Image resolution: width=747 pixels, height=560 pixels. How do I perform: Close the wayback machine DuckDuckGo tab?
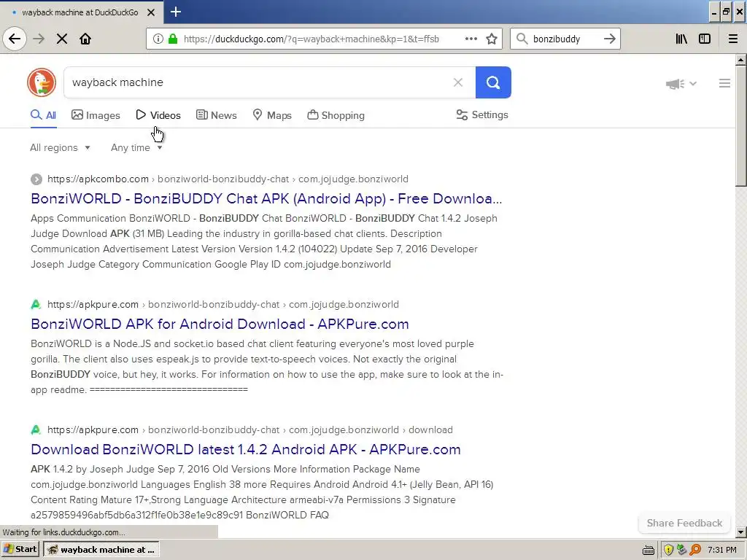(x=150, y=12)
